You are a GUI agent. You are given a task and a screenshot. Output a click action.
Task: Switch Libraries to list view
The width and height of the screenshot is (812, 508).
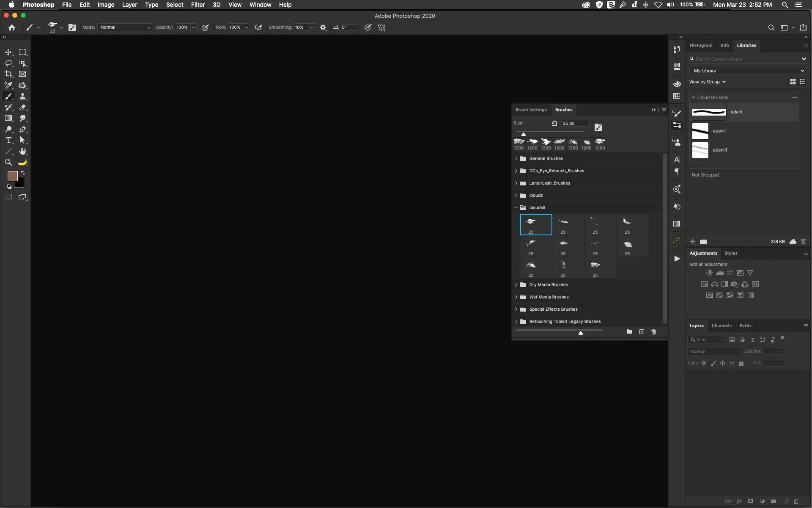(x=802, y=82)
